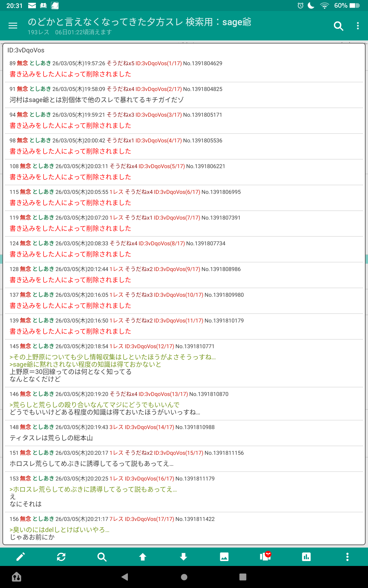Screen dimensions: 368x588
Task: Open the bar chart statistics icon
Action: click(x=306, y=557)
